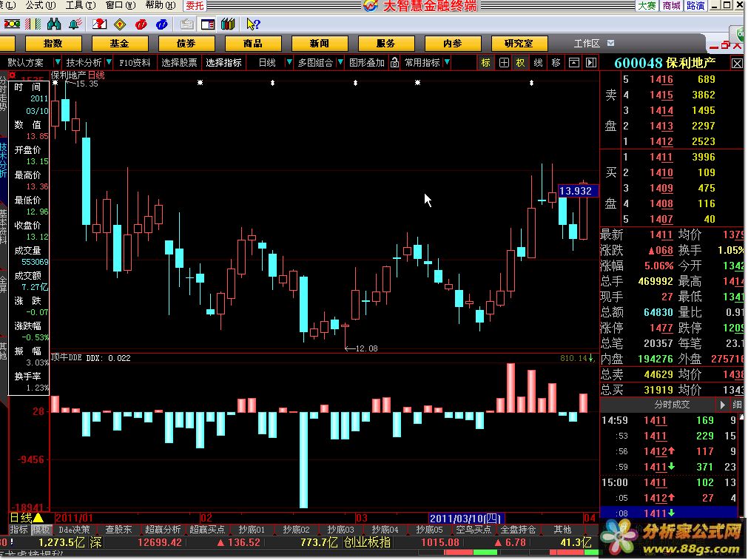The height and width of the screenshot is (560, 748).
Task: Toggle the window layout panel icon
Action: tap(207, 24)
